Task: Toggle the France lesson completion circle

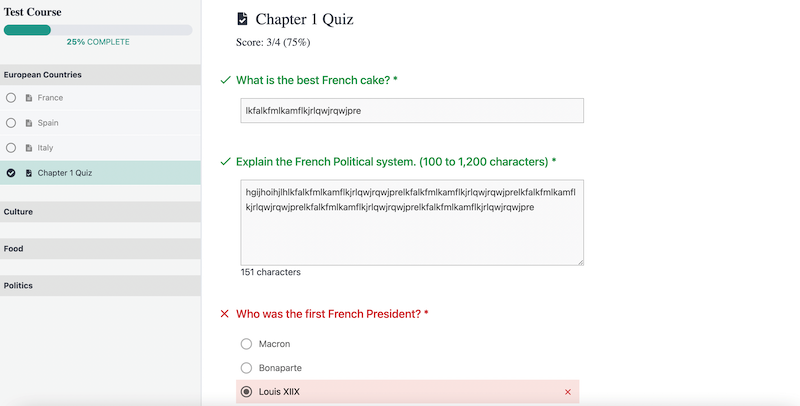Action: [11, 98]
